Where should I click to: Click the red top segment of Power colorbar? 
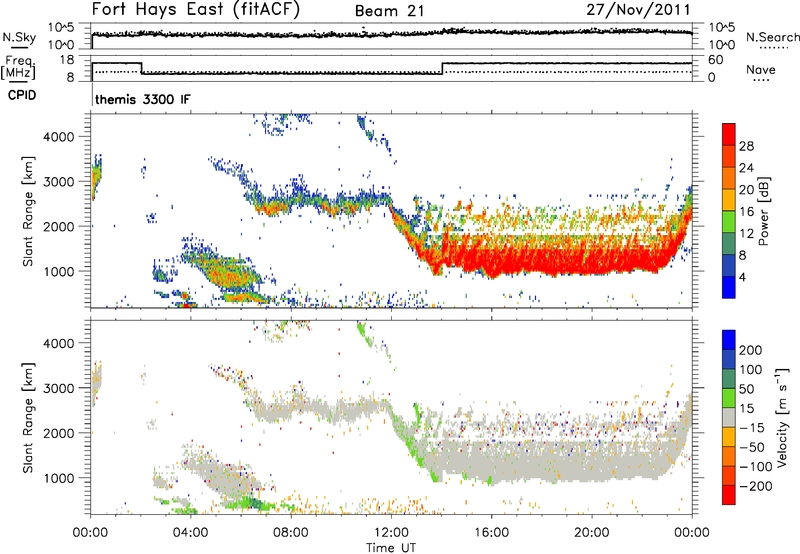pyautogui.click(x=729, y=134)
